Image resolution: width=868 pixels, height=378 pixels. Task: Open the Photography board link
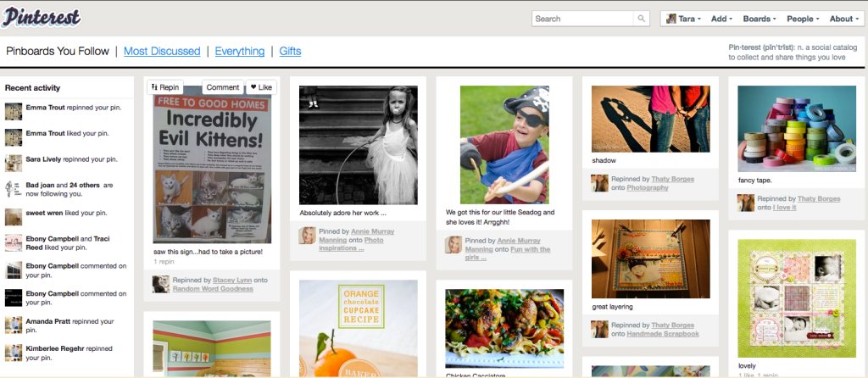[648, 188]
